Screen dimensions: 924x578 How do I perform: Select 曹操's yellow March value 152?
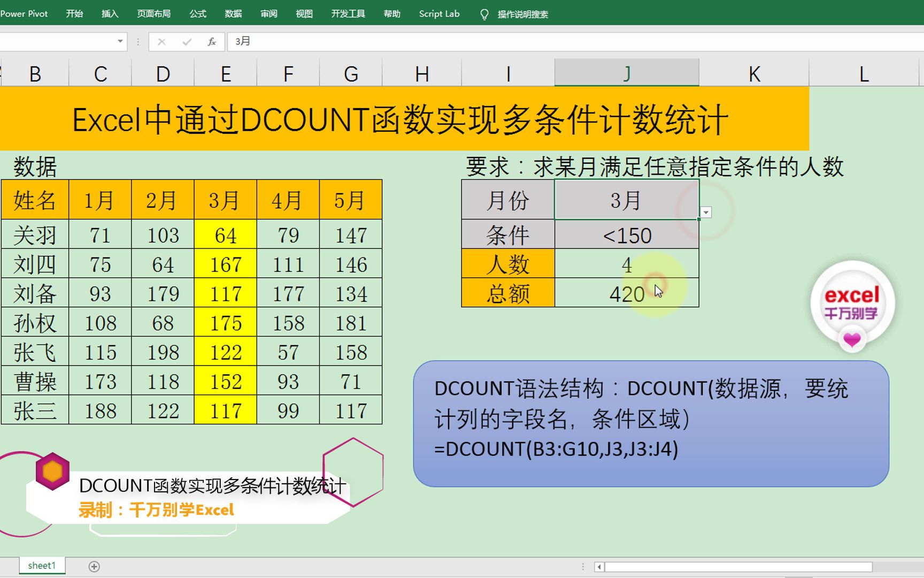(225, 382)
